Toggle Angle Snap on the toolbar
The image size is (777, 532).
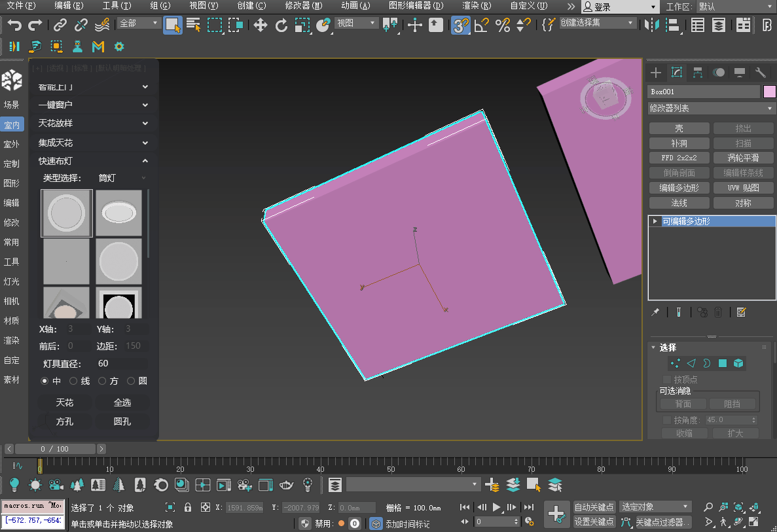482,24
